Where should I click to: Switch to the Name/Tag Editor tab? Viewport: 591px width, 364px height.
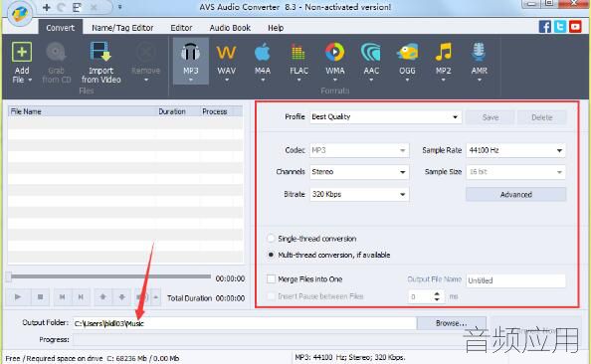coord(122,28)
